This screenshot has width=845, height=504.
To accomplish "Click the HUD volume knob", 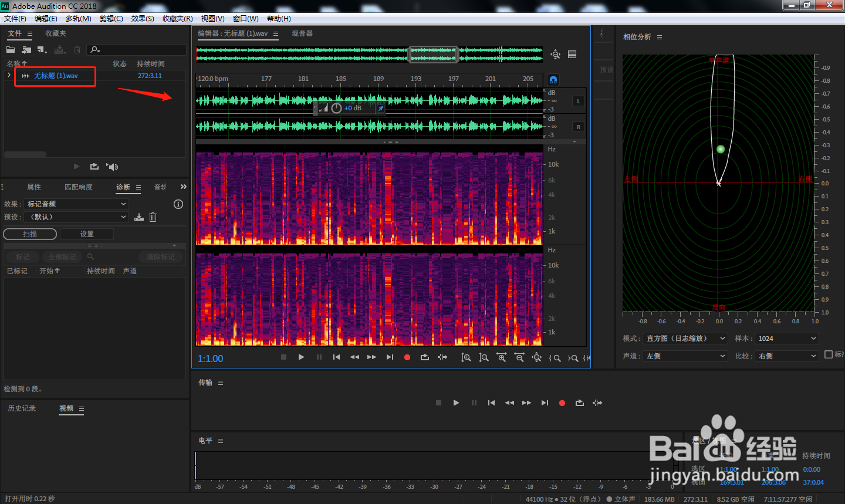I will [336, 109].
